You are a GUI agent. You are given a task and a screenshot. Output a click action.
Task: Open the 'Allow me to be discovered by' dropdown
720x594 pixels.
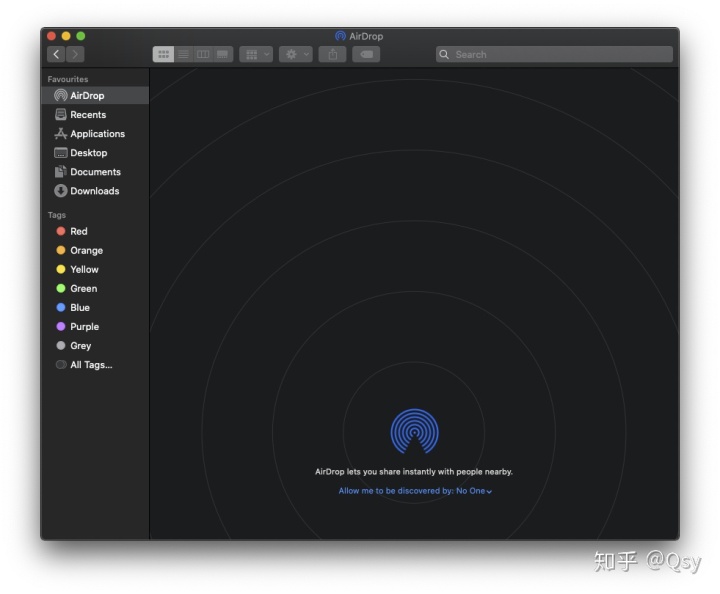pos(415,491)
